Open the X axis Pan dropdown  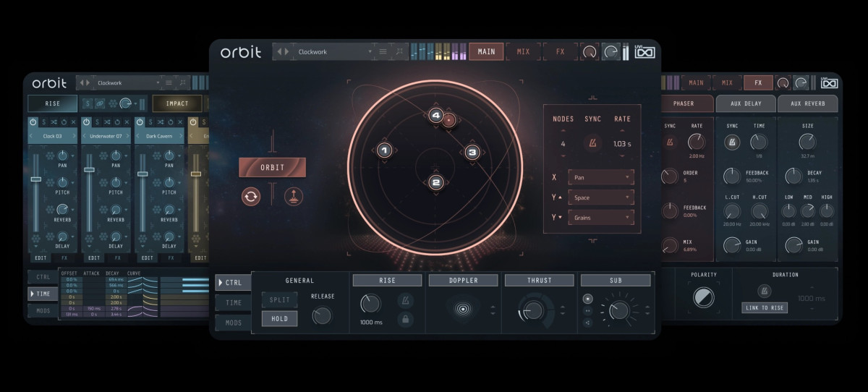point(600,177)
